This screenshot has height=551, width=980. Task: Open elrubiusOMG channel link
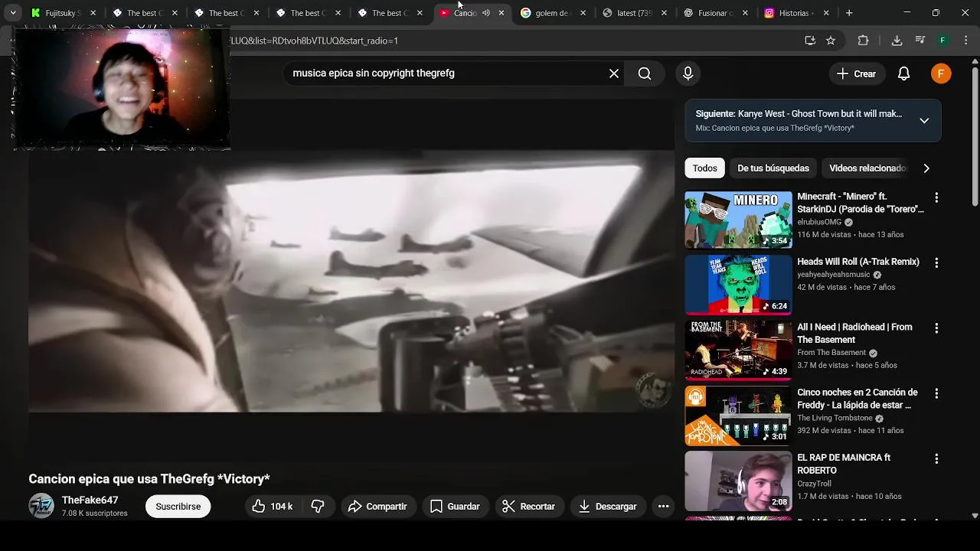coord(819,222)
